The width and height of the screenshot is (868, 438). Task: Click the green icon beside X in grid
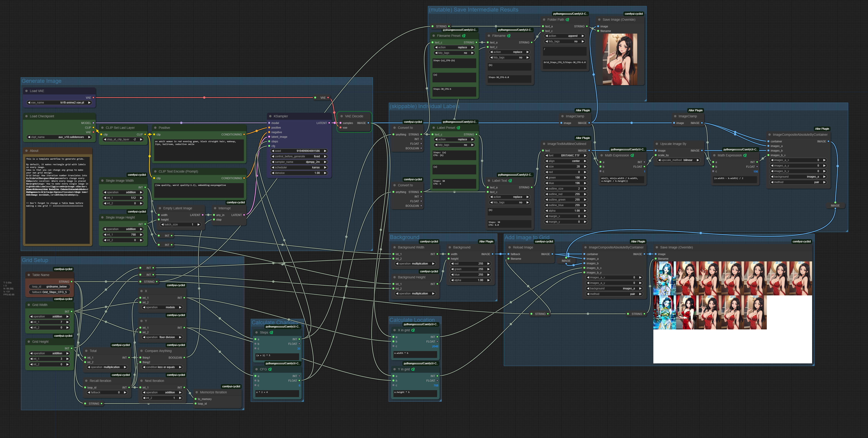coord(413,330)
